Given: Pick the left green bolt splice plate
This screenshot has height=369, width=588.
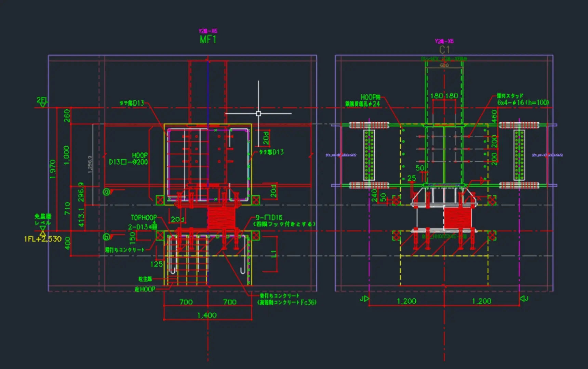Looking at the screenshot, I should tap(369, 155).
